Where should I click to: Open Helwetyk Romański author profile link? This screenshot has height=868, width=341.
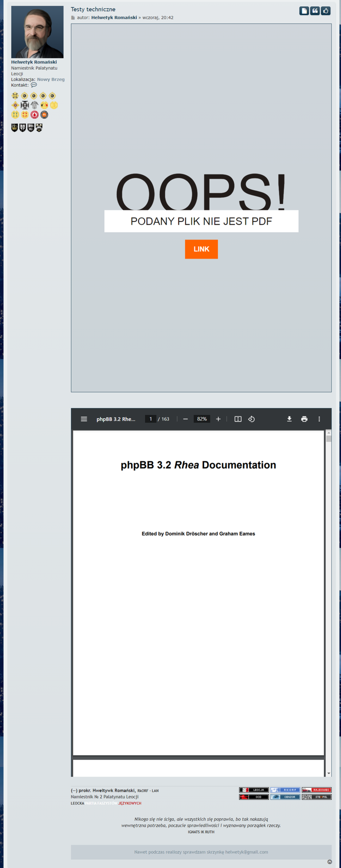coord(114,18)
